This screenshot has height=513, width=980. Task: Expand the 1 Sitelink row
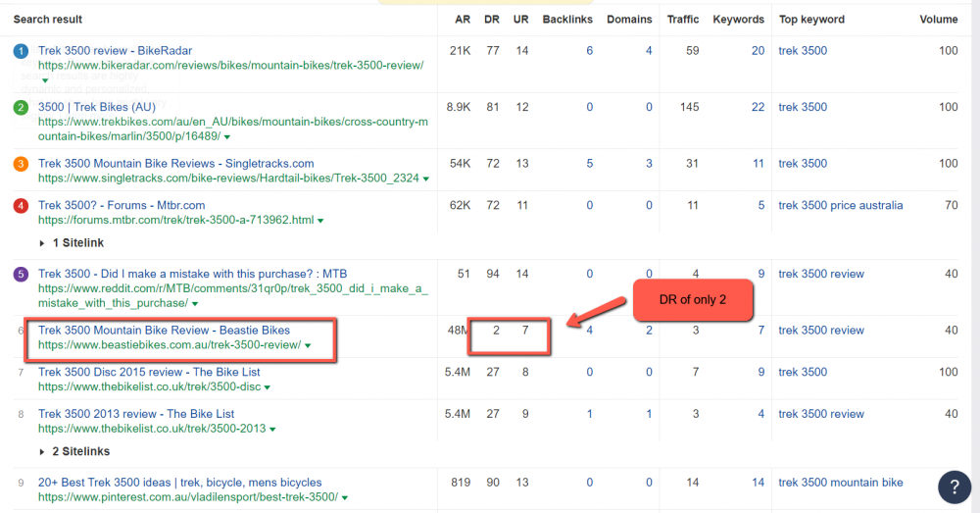[x=72, y=242]
